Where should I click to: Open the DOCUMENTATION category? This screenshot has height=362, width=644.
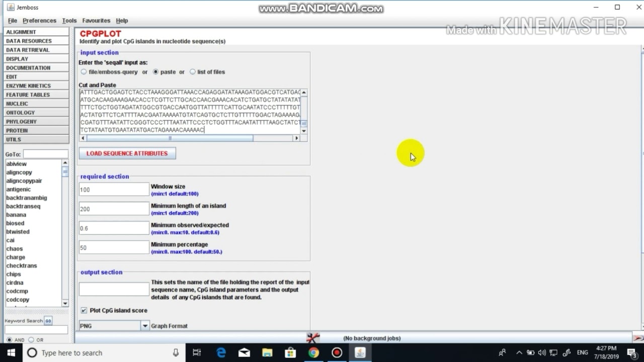36,68
